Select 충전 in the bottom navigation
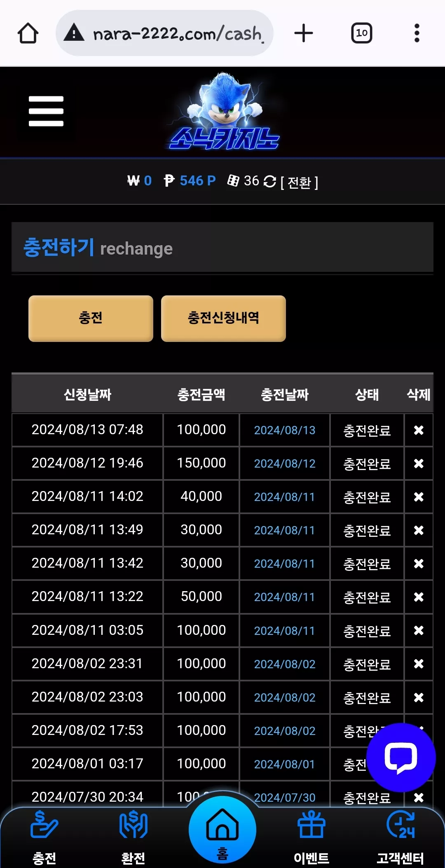Viewport: 445px width, 868px height. [x=44, y=836]
